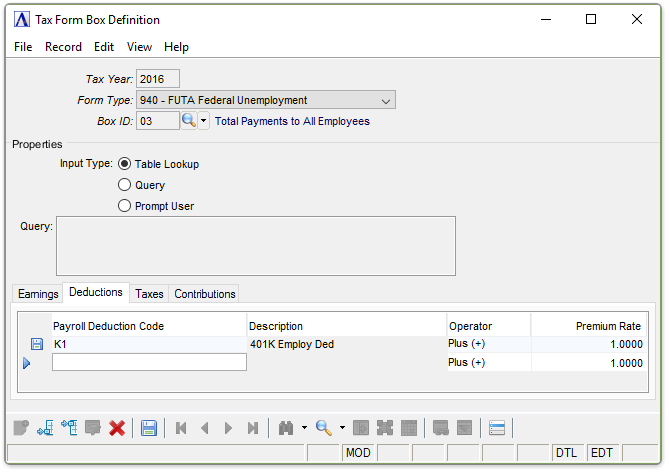Click the K1 deduction code cell
This screenshot has width=670, height=473.
(149, 344)
